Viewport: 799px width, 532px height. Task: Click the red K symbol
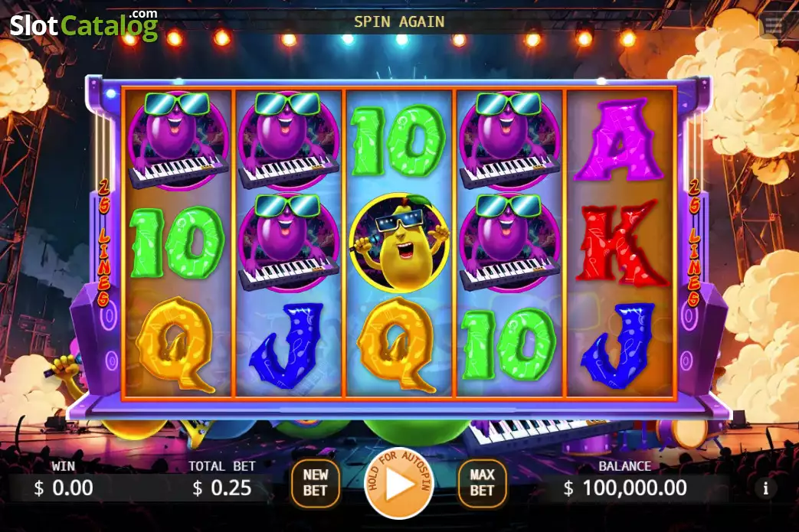(x=621, y=243)
